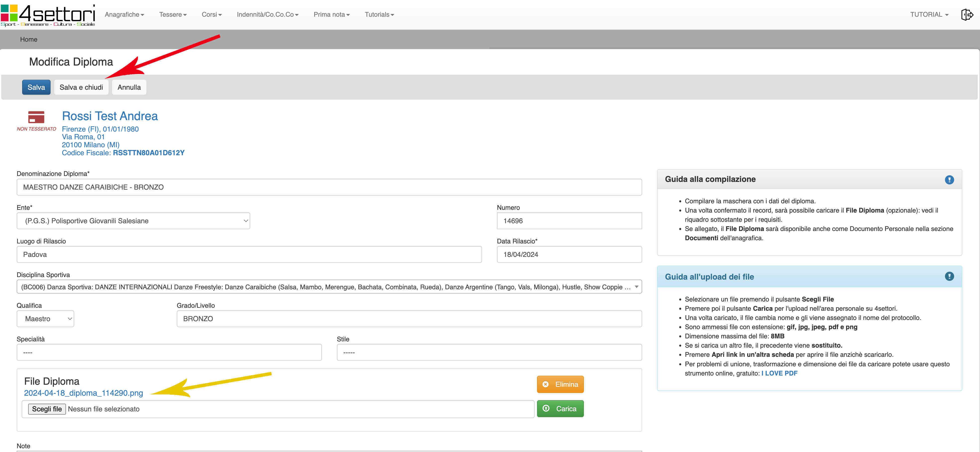Open the Ente dropdown
This screenshot has height=452, width=980.
(133, 221)
